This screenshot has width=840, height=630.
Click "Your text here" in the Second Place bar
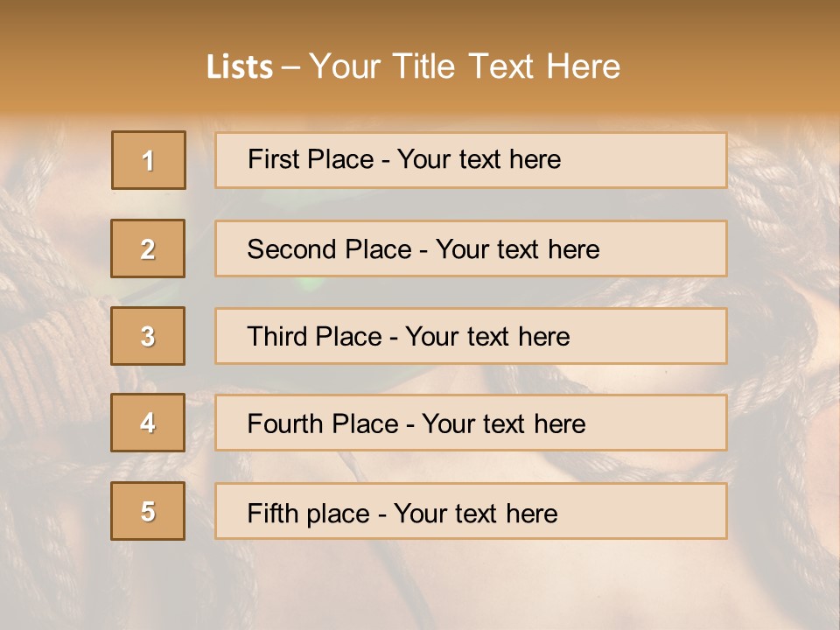[517, 249]
